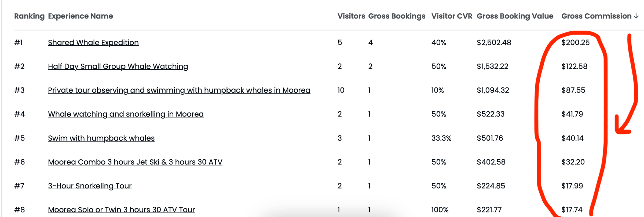
Task: Select the 100% visitor CVR cell
Action: point(440,210)
